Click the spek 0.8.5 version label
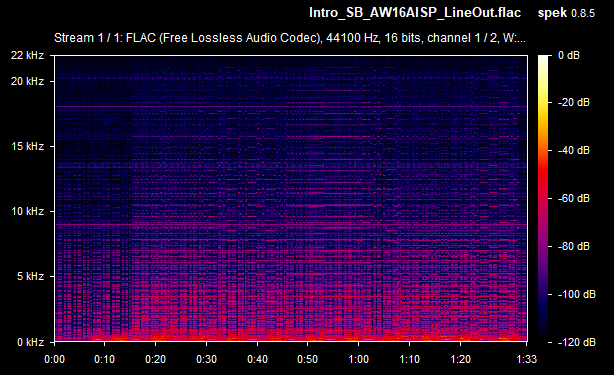Screen dimensions: 614x375 566,13
